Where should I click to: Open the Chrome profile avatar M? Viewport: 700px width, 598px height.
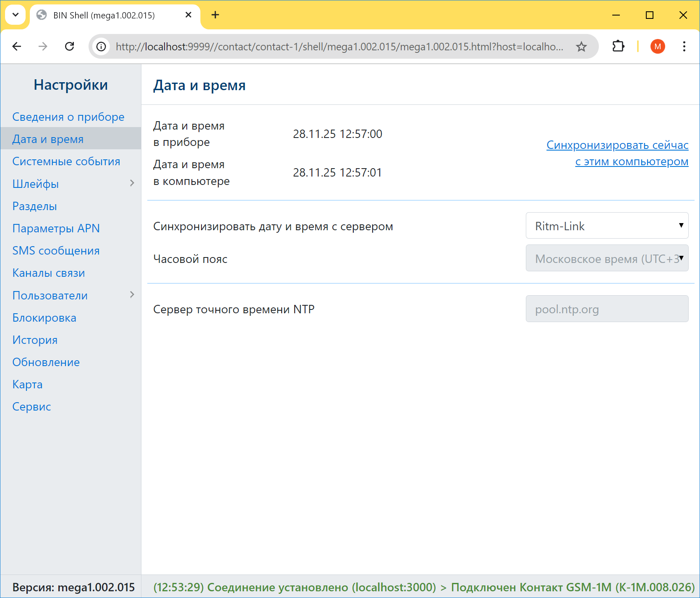pos(657,47)
